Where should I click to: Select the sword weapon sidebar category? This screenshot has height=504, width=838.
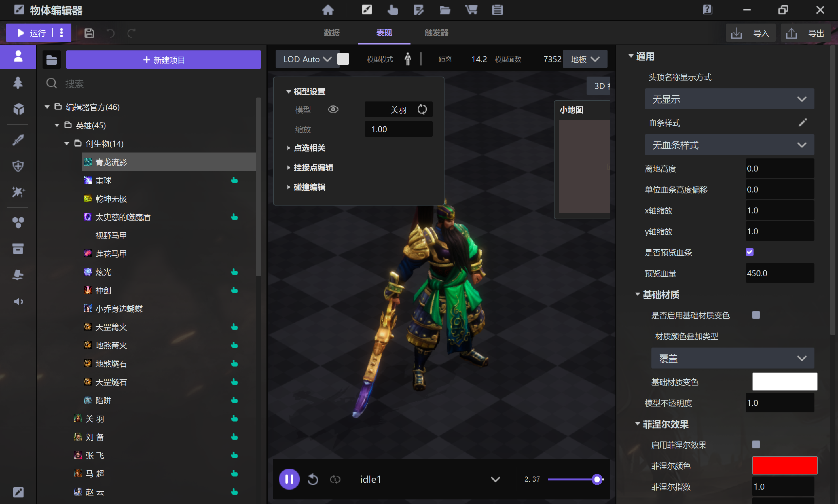18,140
